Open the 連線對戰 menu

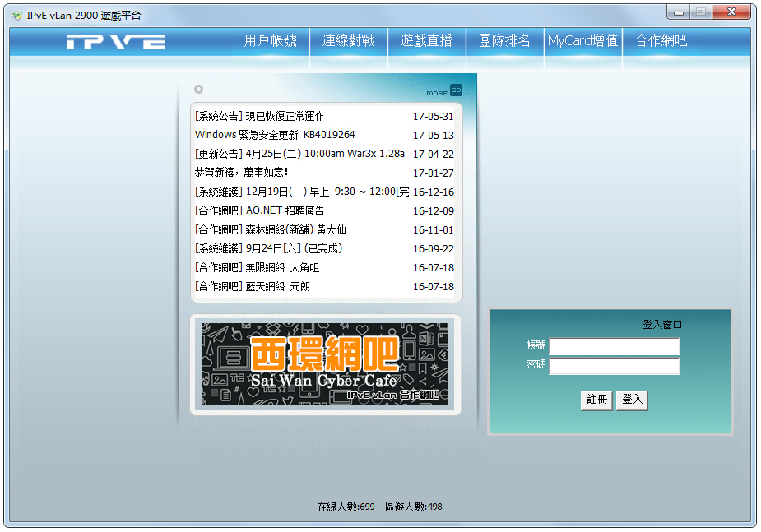coord(348,41)
